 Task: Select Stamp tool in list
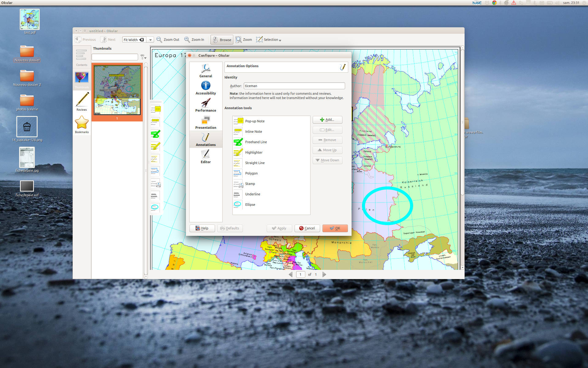271,184
